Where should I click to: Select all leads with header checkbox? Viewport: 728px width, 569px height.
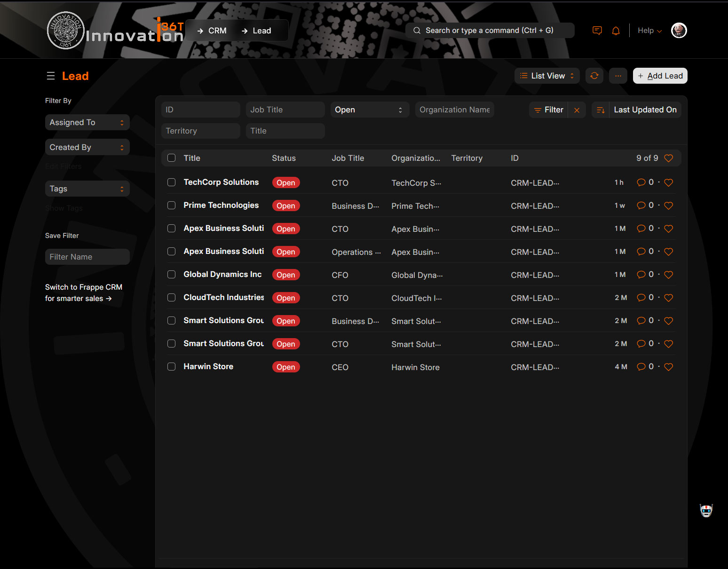172,158
